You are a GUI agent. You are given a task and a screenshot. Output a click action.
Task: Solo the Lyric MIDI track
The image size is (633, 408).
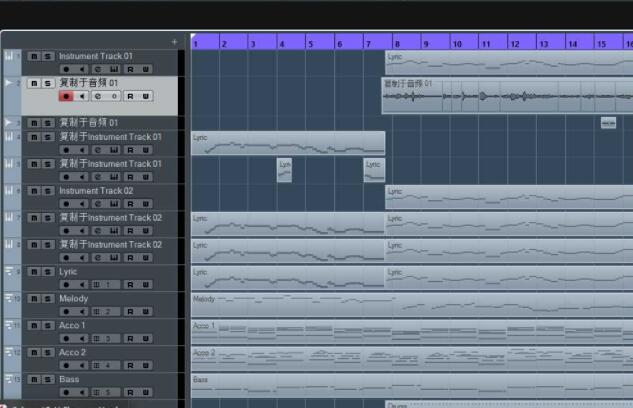pos(48,272)
